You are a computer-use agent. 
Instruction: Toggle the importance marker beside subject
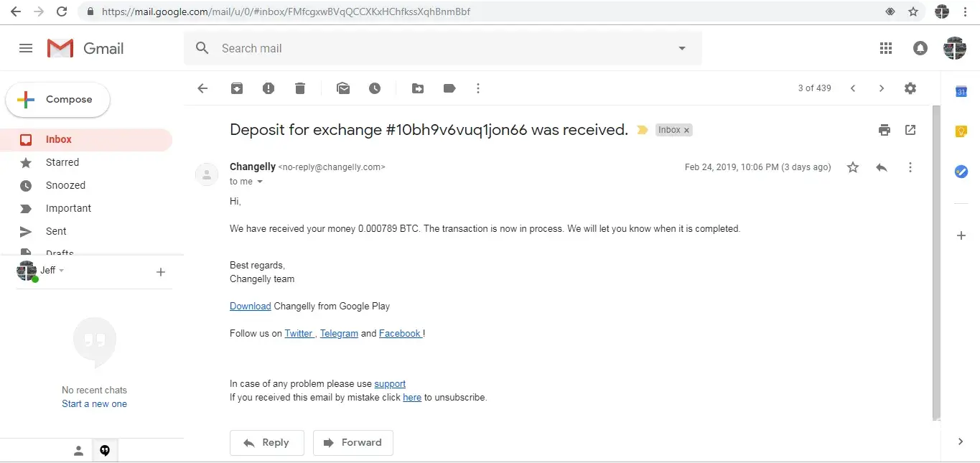(643, 130)
